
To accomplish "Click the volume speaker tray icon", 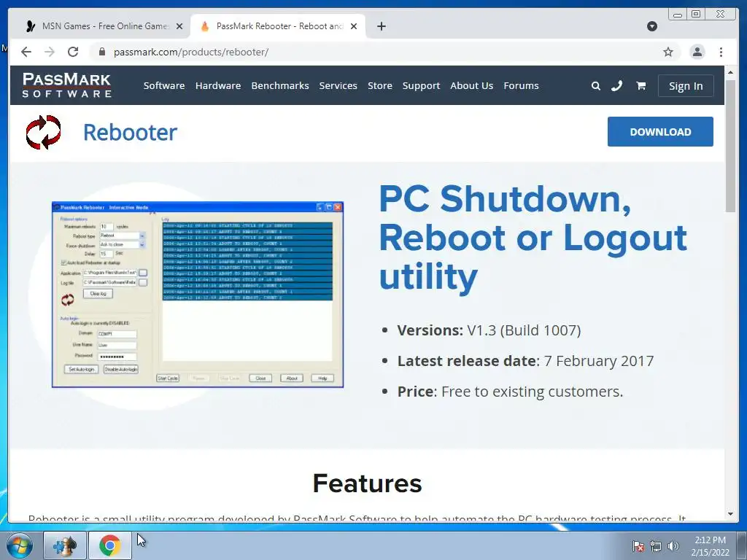I will (x=673, y=546).
